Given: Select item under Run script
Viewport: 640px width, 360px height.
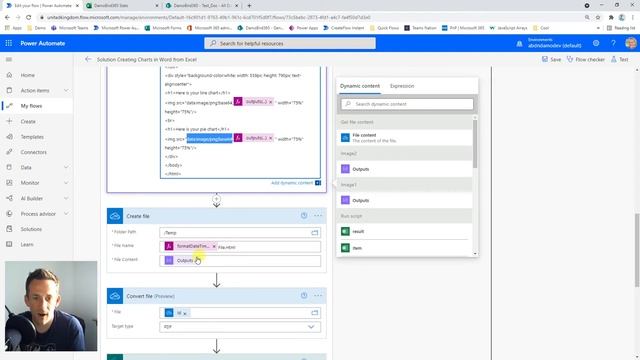Looking at the screenshot, I should pos(405,248).
